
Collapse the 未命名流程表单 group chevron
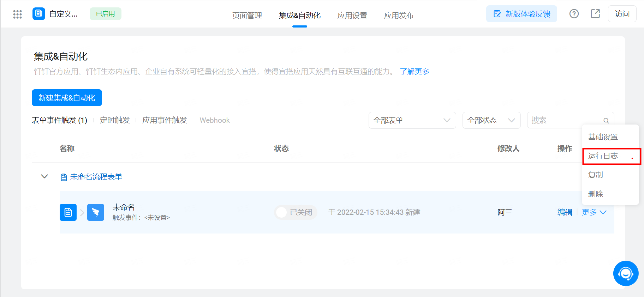click(44, 176)
